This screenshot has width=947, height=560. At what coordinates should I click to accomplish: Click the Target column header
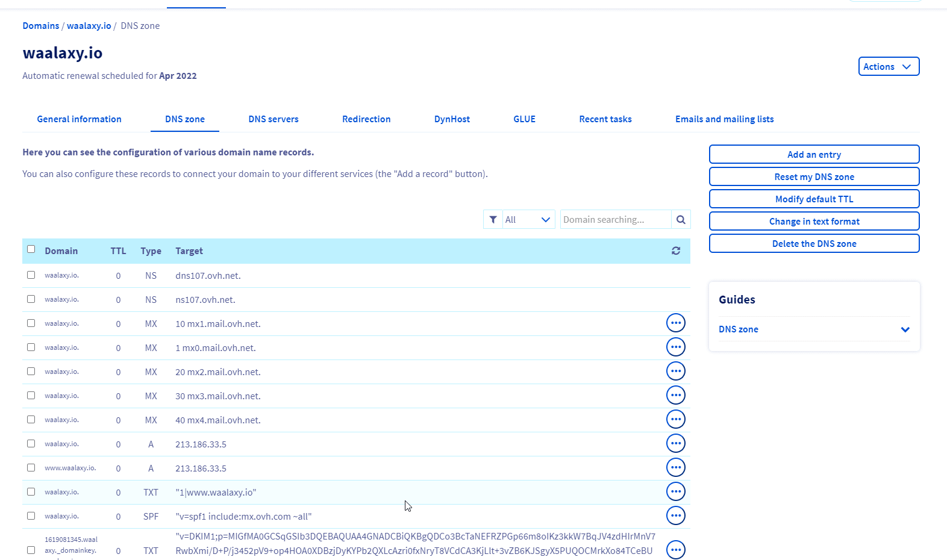[189, 251]
